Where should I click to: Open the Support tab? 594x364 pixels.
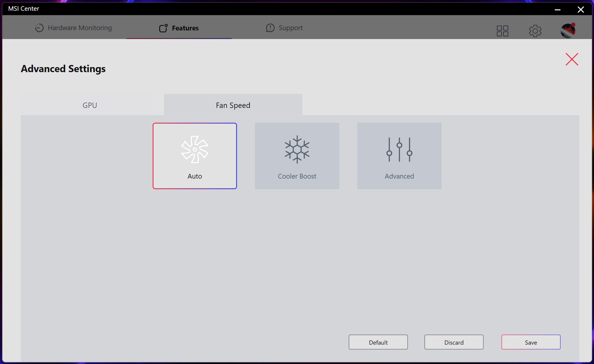pos(284,28)
